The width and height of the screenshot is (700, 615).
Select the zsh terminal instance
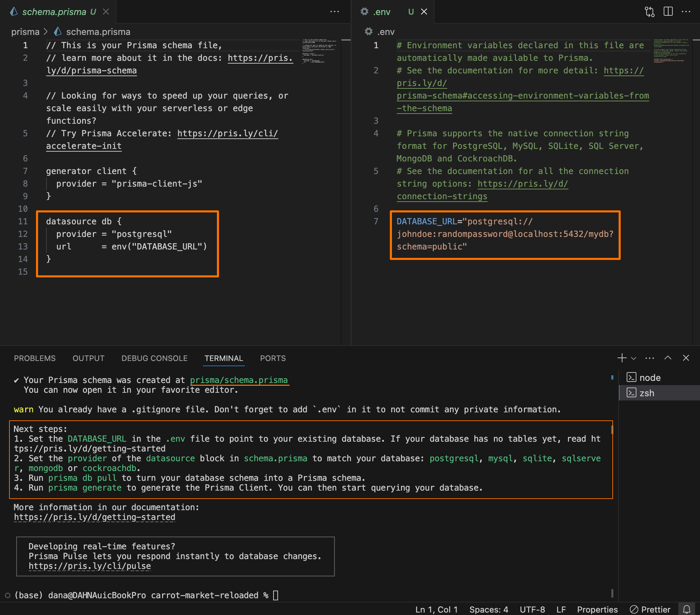pyautogui.click(x=659, y=393)
